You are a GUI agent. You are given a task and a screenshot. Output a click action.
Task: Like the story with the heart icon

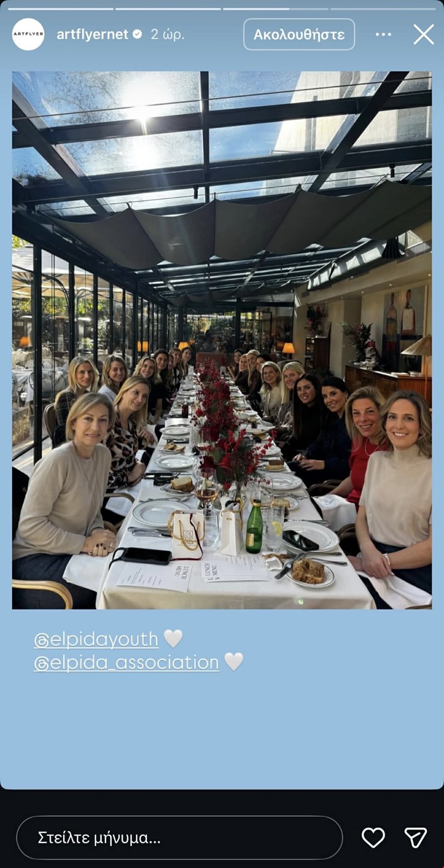tap(373, 837)
